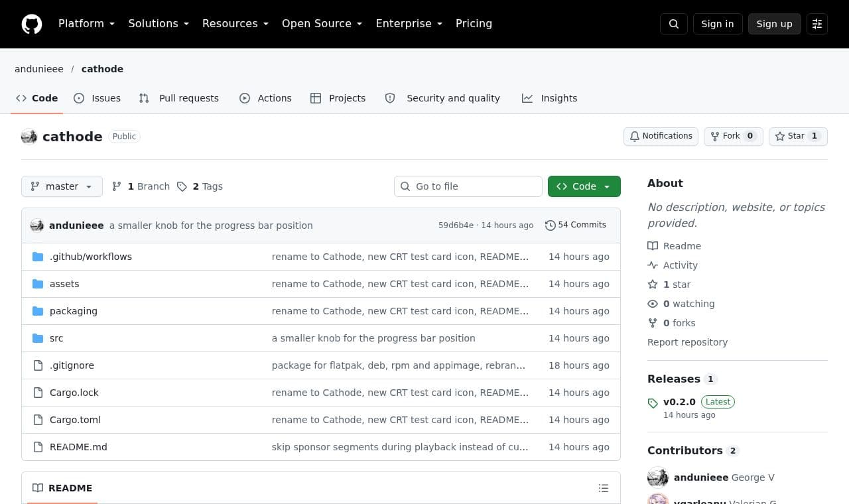Click the GitHub logo icon

coord(32,24)
